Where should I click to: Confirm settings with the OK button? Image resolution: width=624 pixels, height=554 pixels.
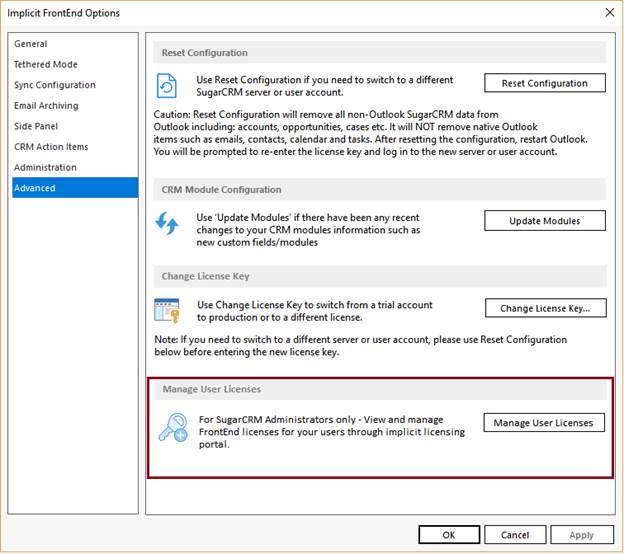point(449,535)
